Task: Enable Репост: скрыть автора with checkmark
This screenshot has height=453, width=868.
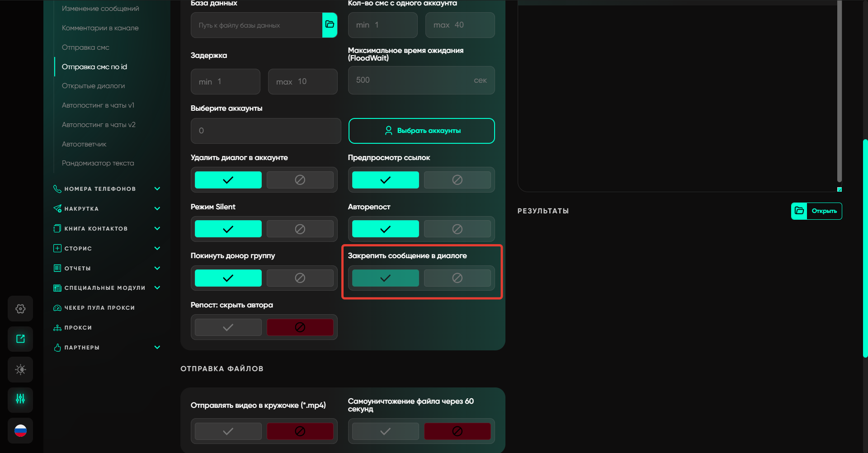Action: [x=228, y=327]
